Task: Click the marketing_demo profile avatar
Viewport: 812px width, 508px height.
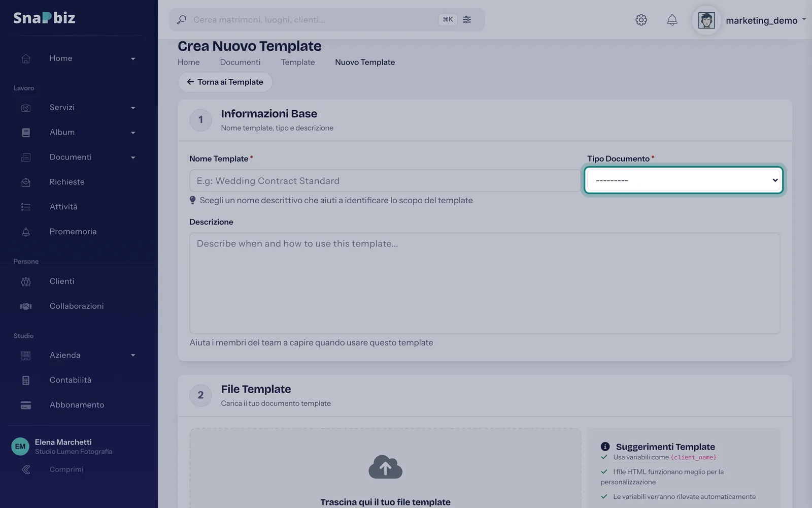Action: pyautogui.click(x=706, y=20)
